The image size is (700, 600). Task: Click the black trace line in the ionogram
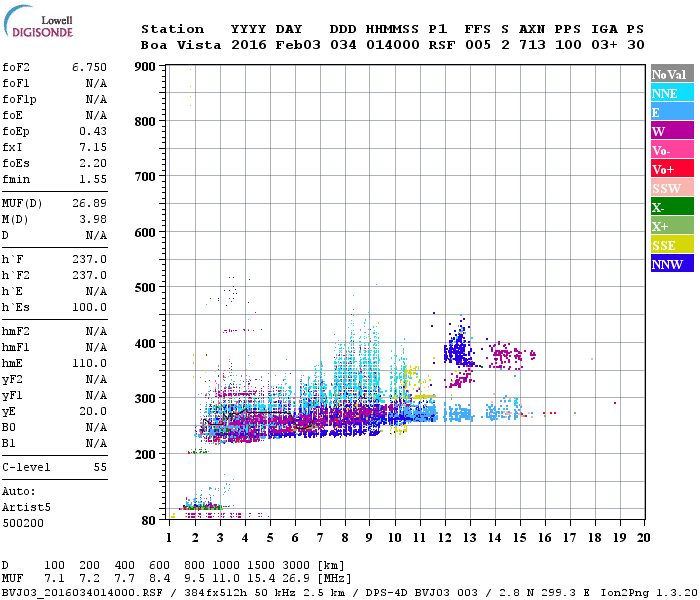pyautogui.click(x=259, y=412)
